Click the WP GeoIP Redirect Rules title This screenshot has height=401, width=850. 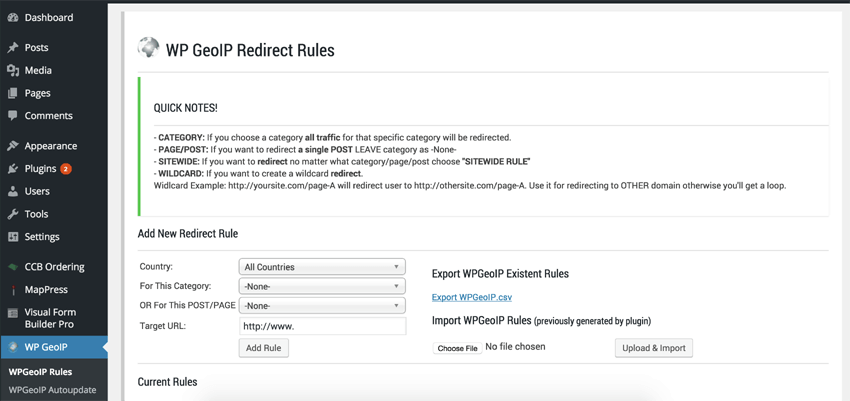tap(250, 50)
